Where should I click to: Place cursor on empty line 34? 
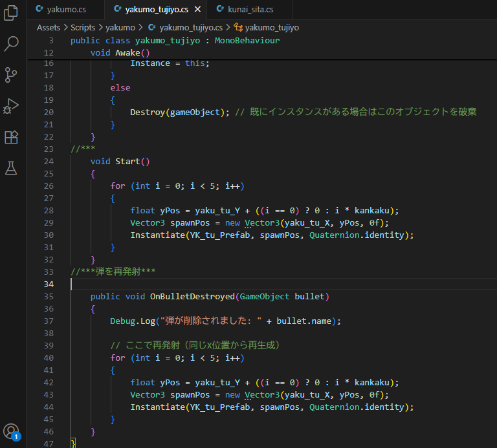point(283,284)
